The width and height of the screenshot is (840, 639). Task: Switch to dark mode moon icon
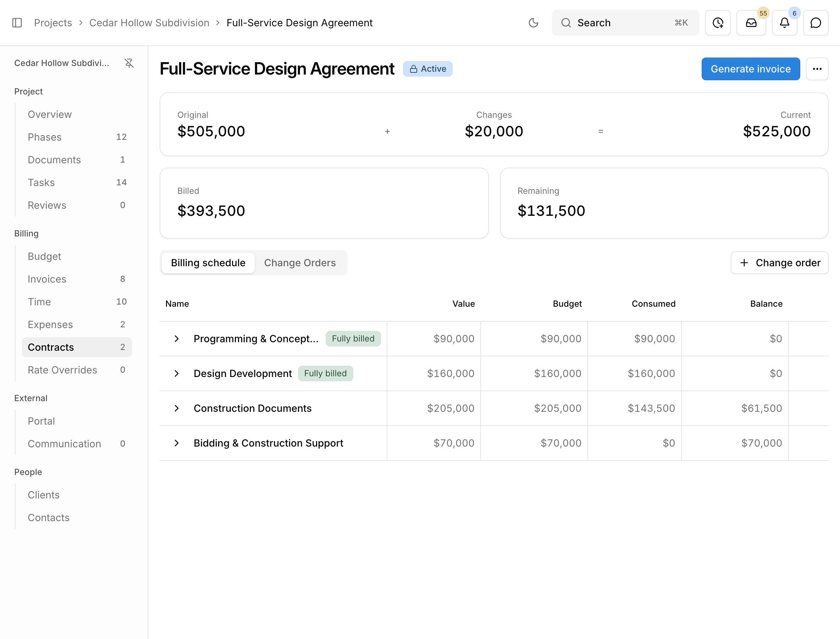pos(533,23)
